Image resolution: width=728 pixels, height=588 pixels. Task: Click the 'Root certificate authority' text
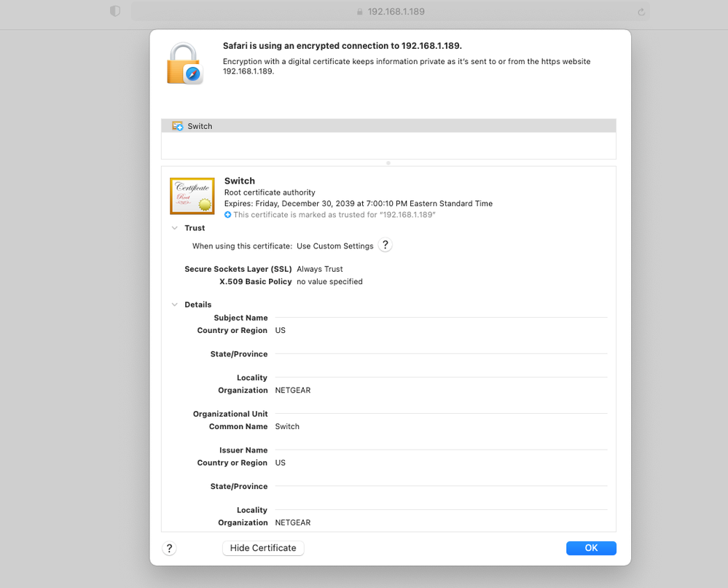click(270, 192)
